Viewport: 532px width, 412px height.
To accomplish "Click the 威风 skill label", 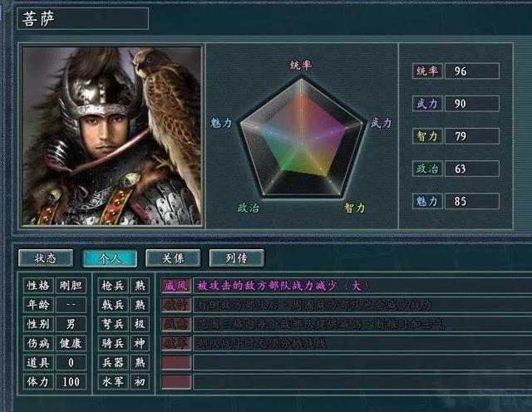I will (176, 286).
